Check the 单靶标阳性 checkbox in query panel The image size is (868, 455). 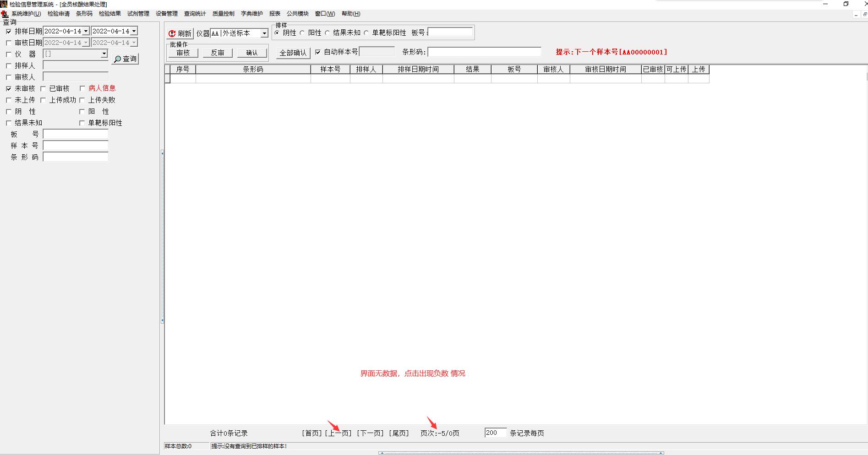[x=82, y=123]
